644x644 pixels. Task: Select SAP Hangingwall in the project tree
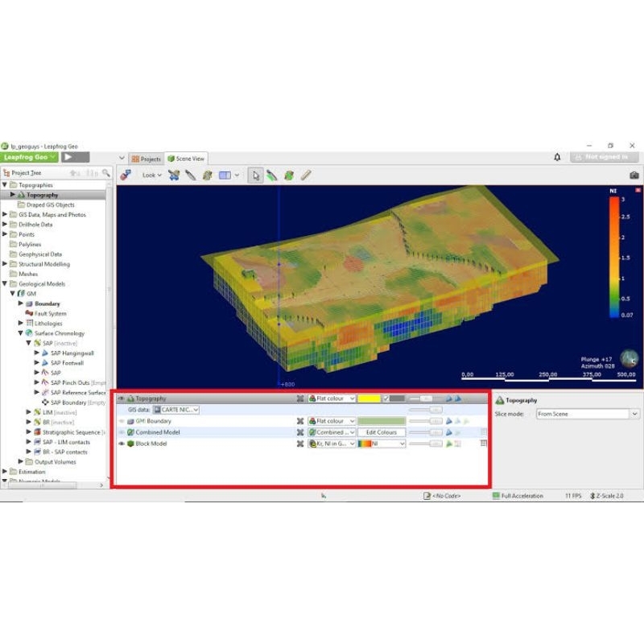pos(72,353)
